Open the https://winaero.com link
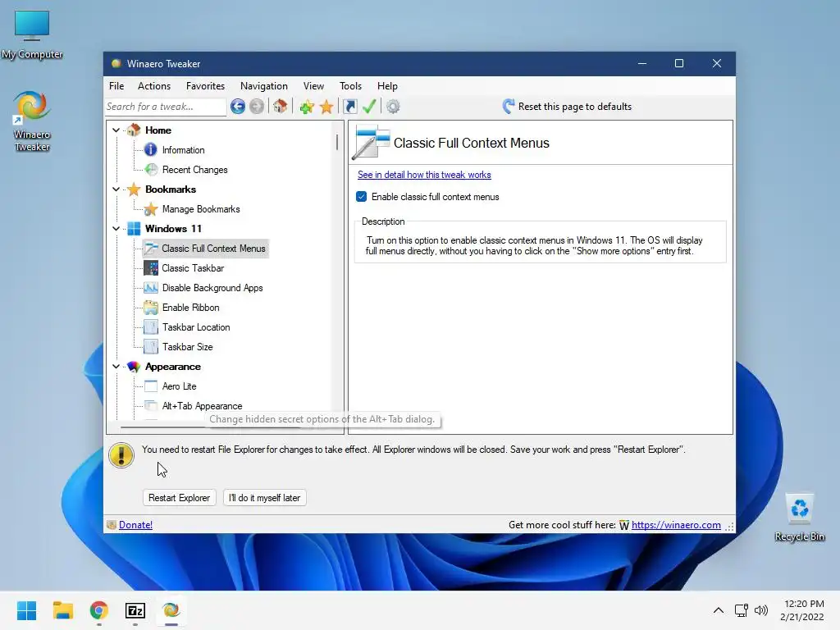840x630 pixels. [676, 525]
